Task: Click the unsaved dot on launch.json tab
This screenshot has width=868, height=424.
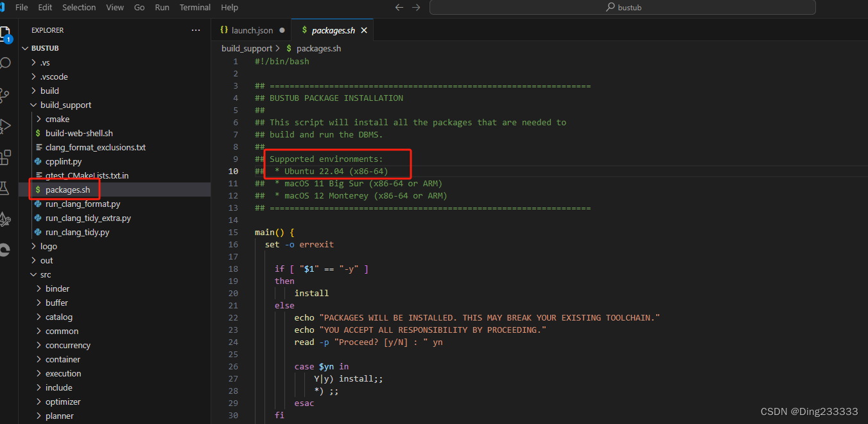Action: point(282,30)
